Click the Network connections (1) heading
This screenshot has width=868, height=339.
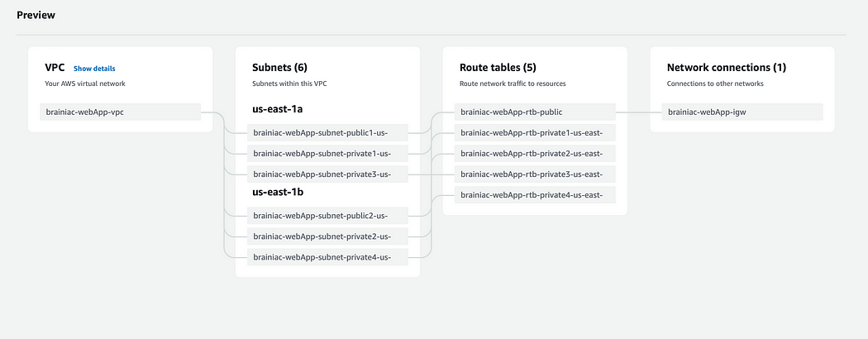[x=727, y=68]
